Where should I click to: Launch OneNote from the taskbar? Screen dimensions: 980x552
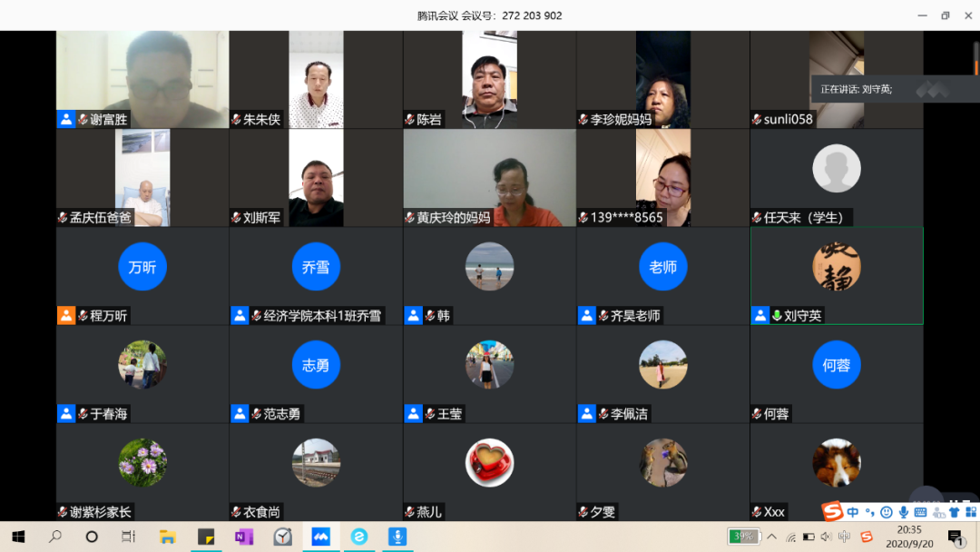244,537
